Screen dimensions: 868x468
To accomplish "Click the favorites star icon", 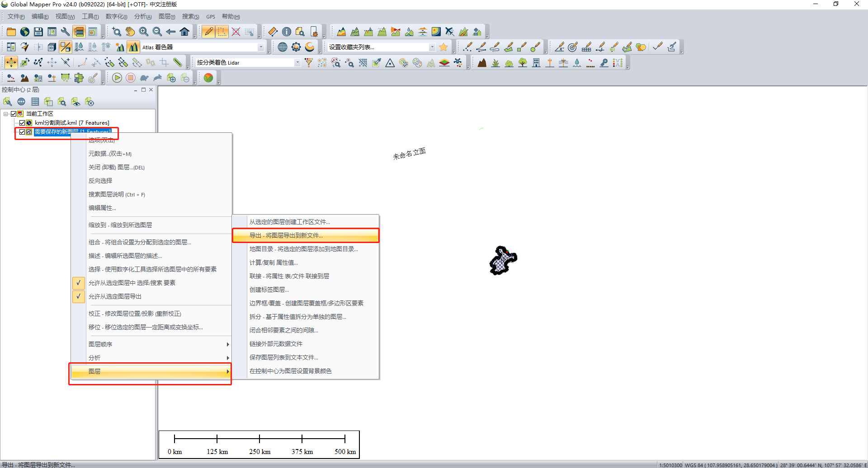I will 443,47.
